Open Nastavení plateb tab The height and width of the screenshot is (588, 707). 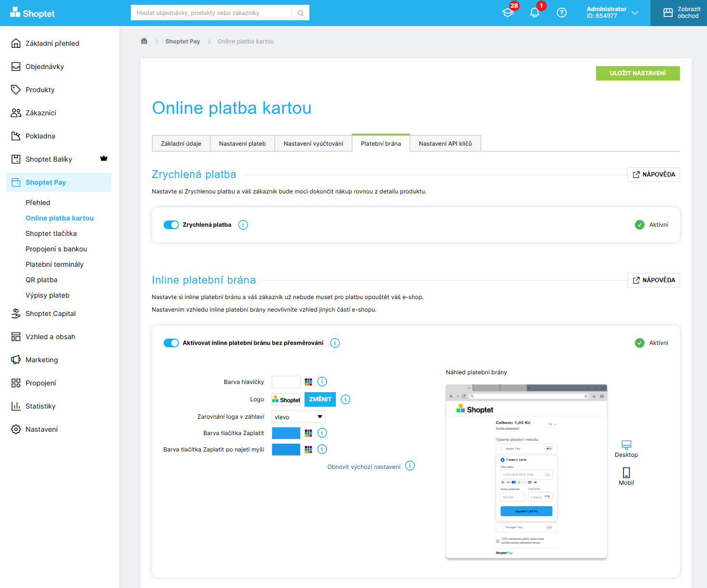click(x=242, y=143)
